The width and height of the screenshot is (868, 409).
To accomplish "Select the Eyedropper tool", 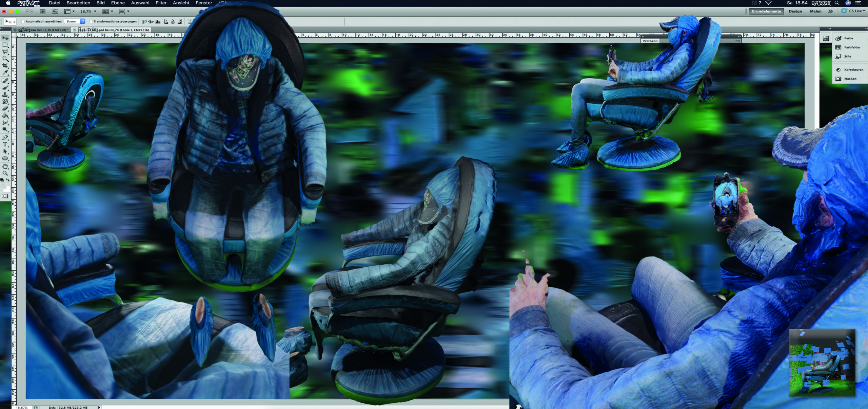I will pyautogui.click(x=5, y=73).
